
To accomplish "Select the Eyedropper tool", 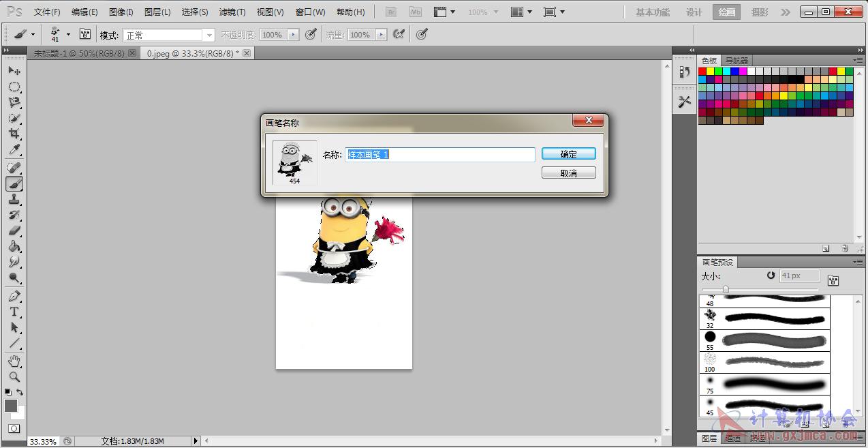I will [14, 149].
